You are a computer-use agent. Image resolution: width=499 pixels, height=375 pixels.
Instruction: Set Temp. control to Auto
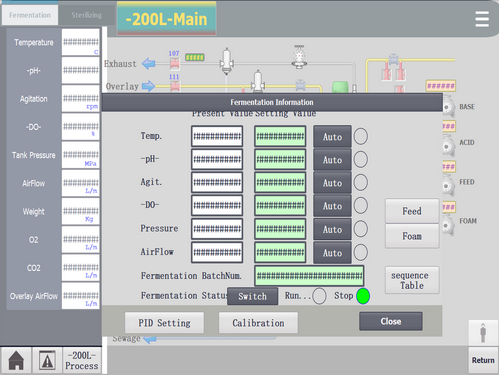coord(332,137)
